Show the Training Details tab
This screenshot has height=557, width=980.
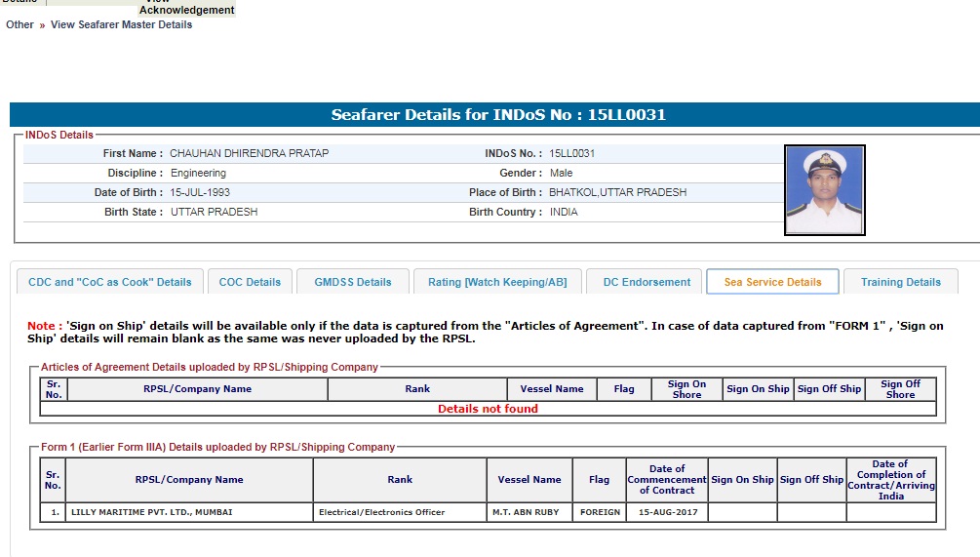click(x=900, y=282)
